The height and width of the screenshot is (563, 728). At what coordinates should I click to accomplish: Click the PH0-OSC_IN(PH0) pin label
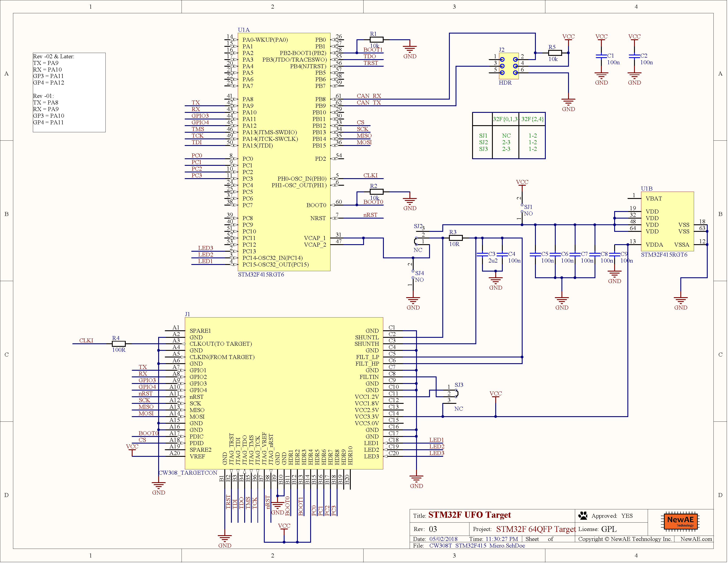[302, 179]
